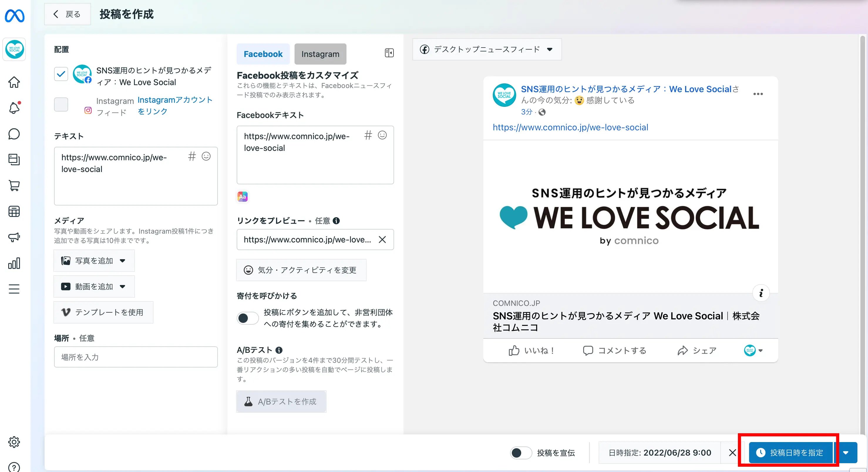Click Like in the post preview
Image resolution: width=868 pixels, height=472 pixels.
(531, 350)
